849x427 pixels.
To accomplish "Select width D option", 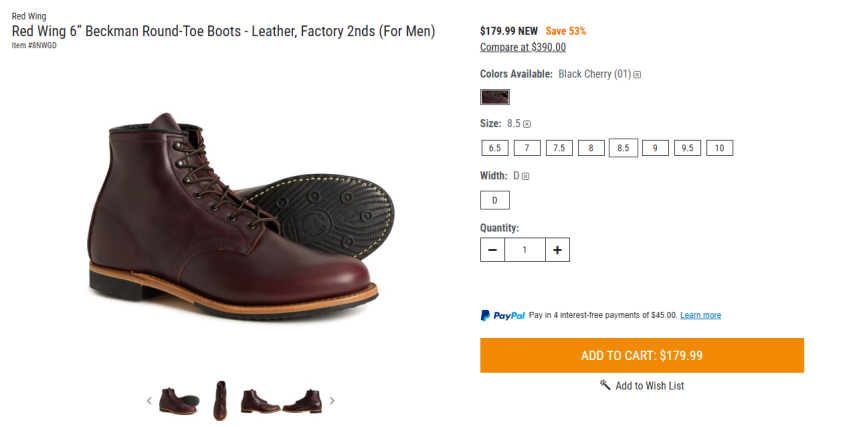I will (494, 200).
